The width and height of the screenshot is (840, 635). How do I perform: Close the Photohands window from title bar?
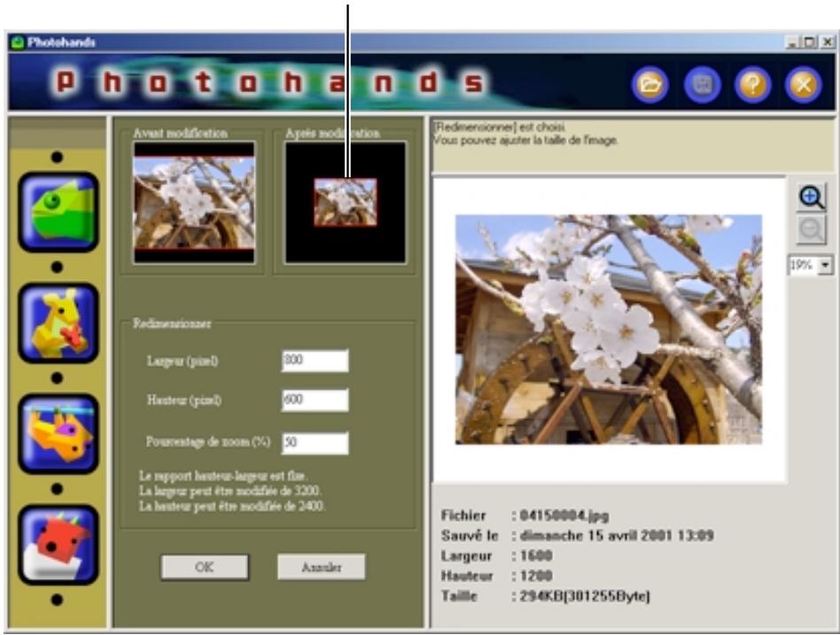(x=827, y=43)
